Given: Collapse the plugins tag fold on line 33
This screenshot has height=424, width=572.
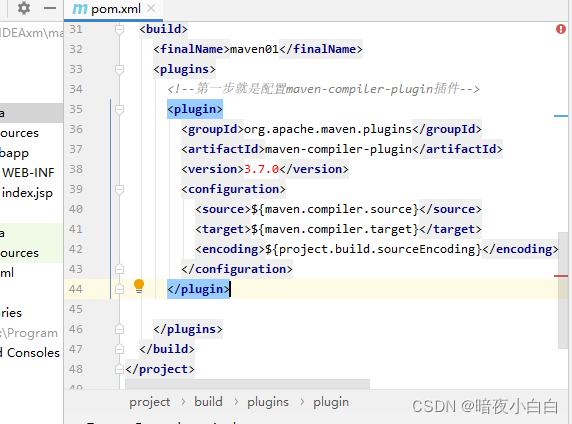Looking at the screenshot, I should [119, 69].
